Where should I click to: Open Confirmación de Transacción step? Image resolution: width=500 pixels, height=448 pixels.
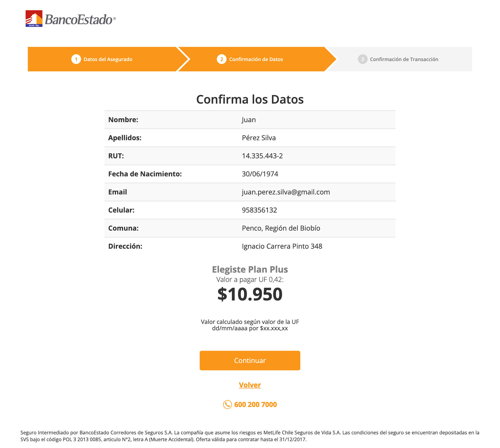click(404, 59)
